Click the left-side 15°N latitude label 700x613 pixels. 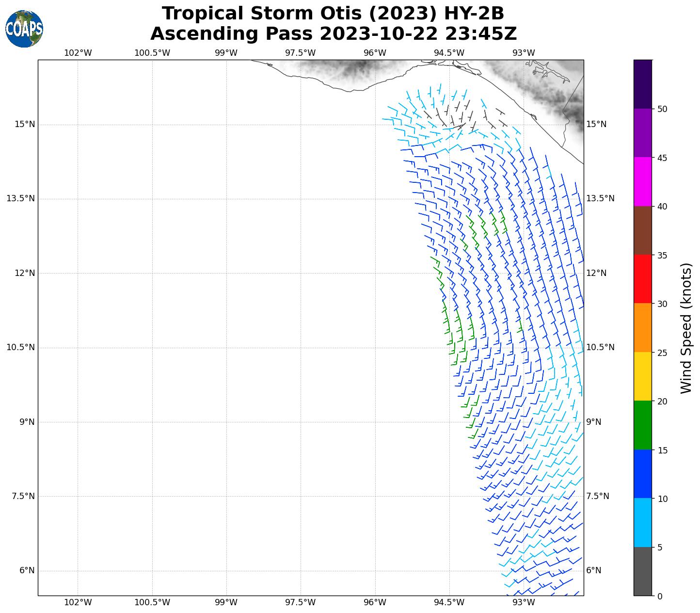(x=25, y=124)
